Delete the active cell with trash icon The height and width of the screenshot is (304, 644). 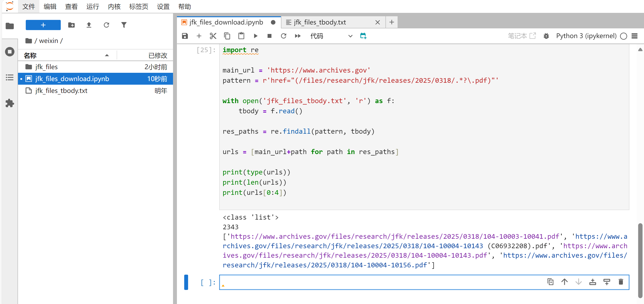point(620,282)
